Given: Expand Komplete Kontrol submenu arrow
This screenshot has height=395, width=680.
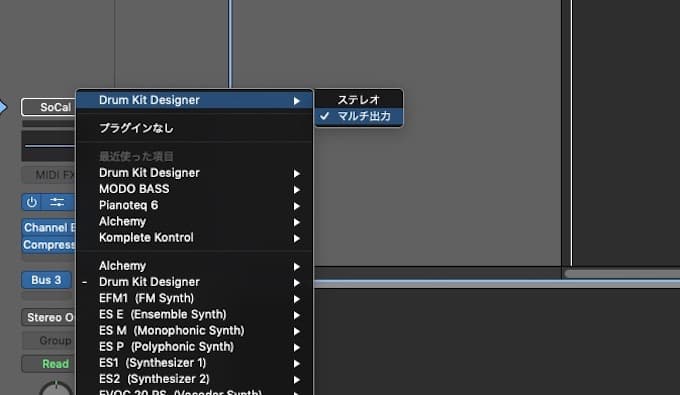Looking at the screenshot, I should tap(297, 238).
